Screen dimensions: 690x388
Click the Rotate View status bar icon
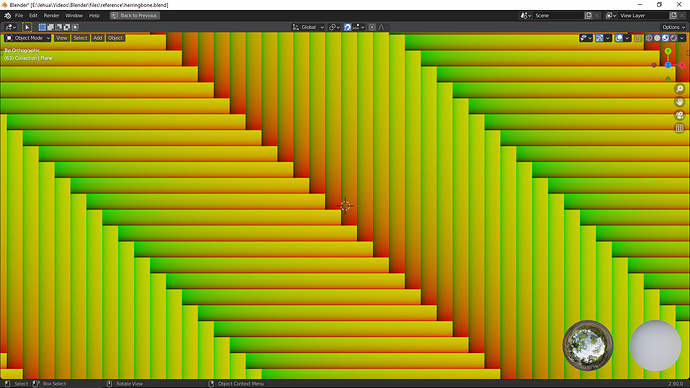point(110,384)
